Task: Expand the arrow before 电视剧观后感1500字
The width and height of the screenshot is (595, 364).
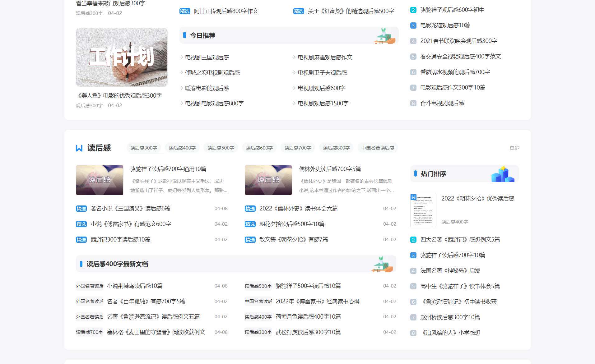Action: coord(294,103)
